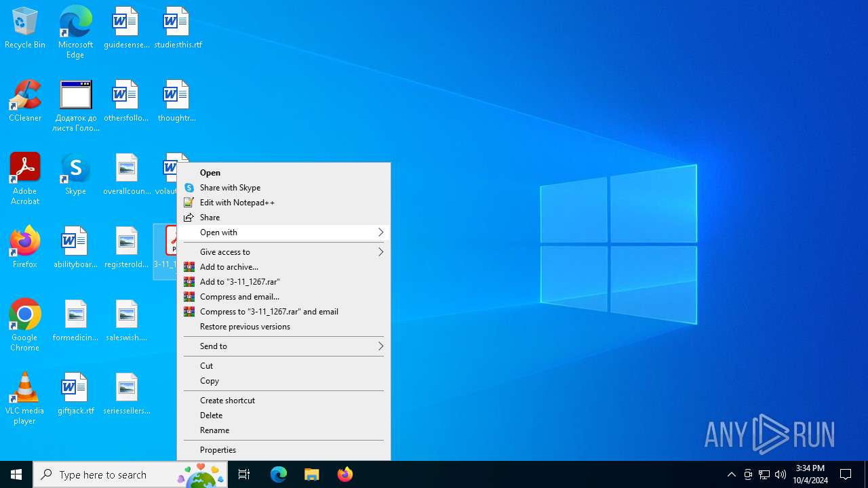Open the notification center icon
This screenshot has width=868, height=488.
tap(846, 474)
